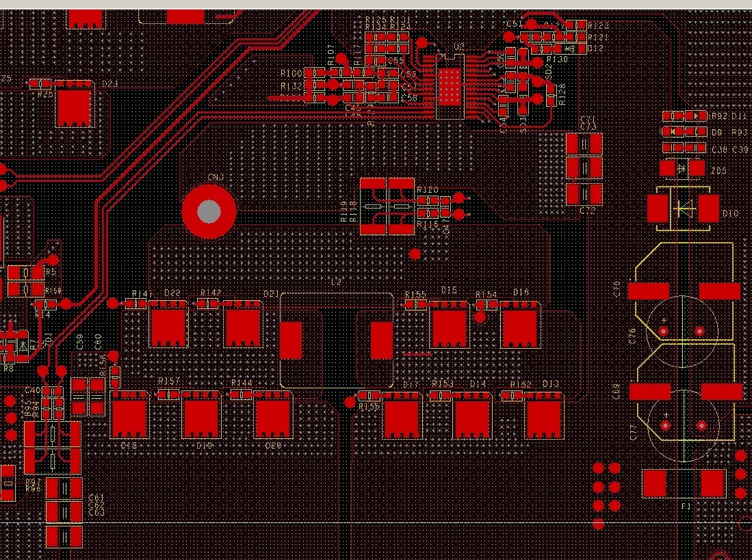Select the D13 component large pad

pyautogui.click(x=544, y=418)
